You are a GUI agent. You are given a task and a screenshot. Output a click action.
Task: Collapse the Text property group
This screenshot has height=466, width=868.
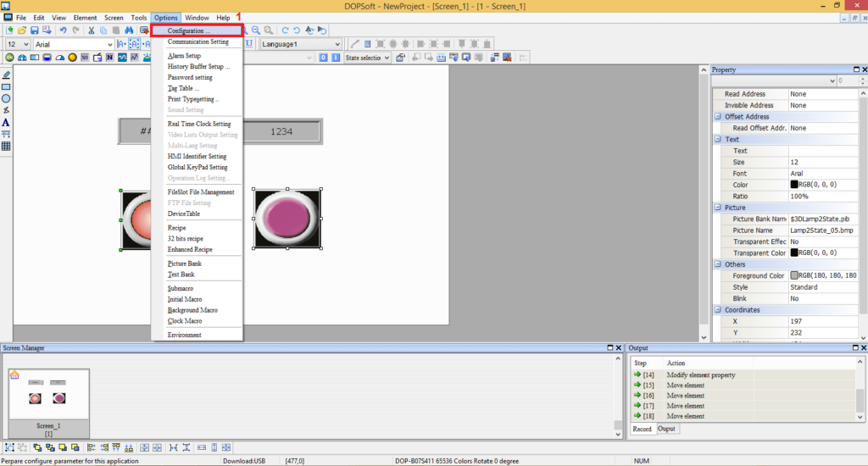[718, 140]
